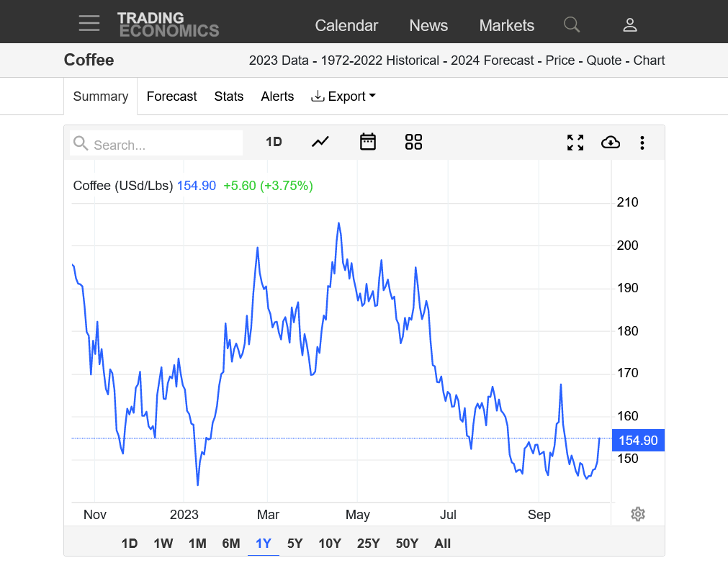Expand the Export dropdown
The height and width of the screenshot is (581, 728).
pos(343,96)
